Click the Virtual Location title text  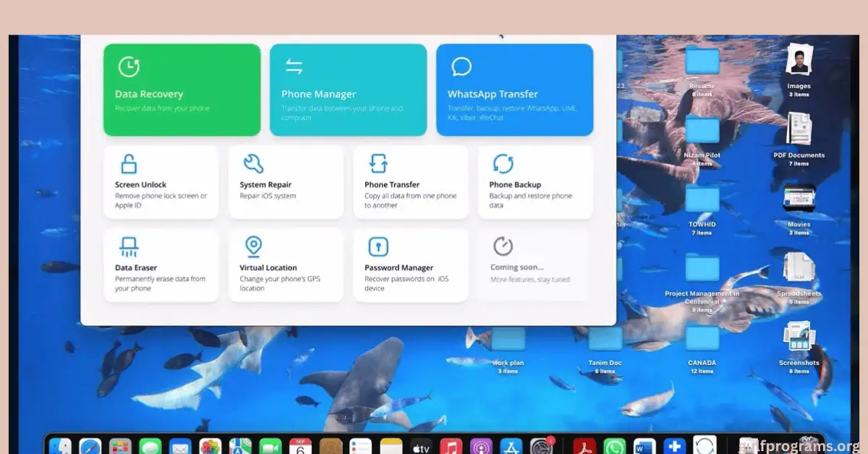coord(268,267)
